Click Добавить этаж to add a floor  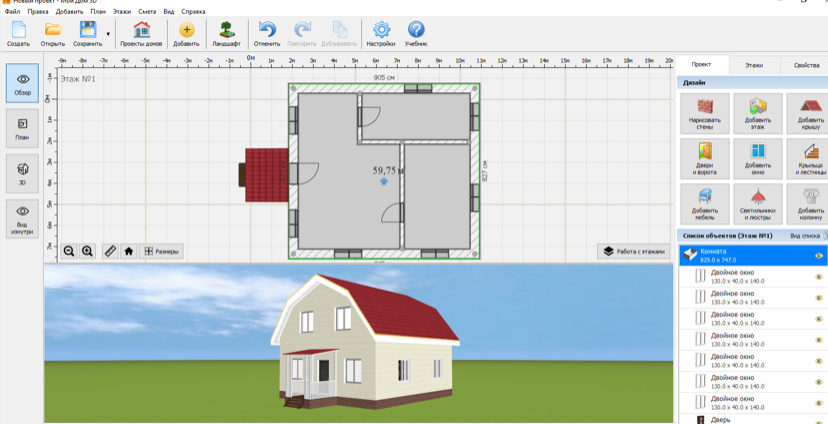click(x=758, y=114)
